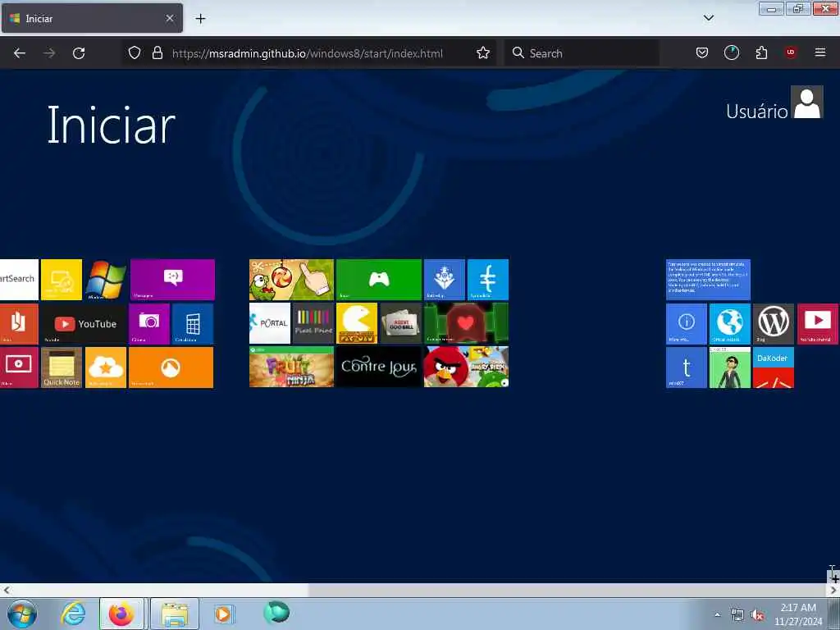This screenshot has width=840, height=630.
Task: Launch Internet Explorer from the taskbar
Action: [73, 614]
